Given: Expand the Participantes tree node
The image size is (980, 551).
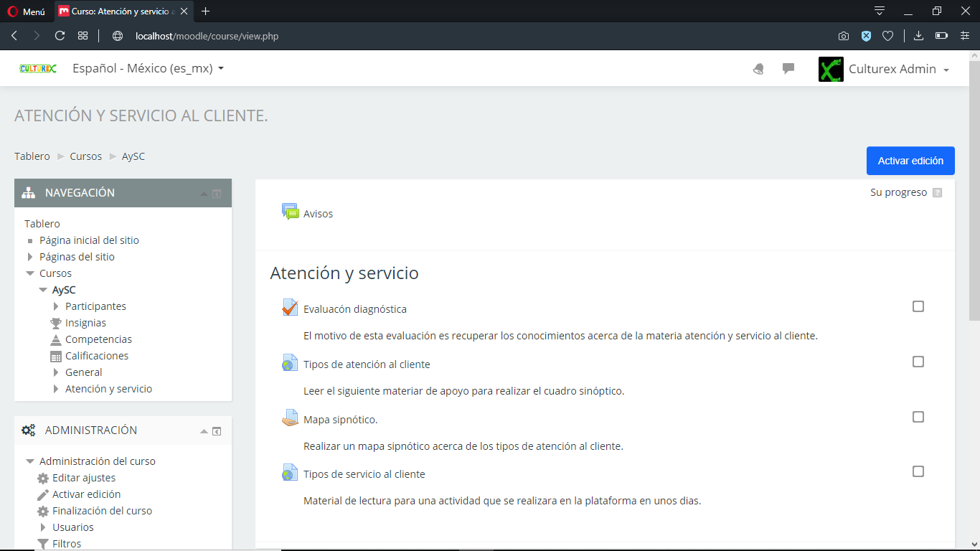Looking at the screenshot, I should coord(56,306).
